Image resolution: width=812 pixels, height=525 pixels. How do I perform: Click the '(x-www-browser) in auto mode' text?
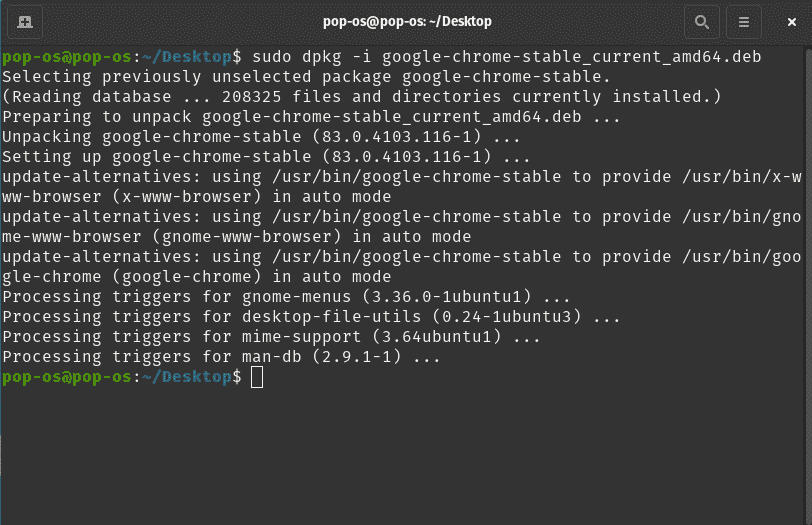point(251,197)
